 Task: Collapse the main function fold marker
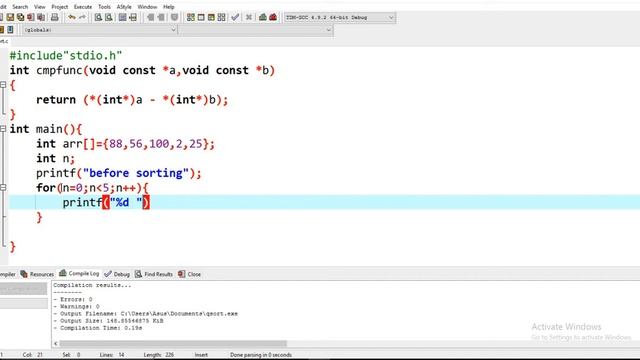click(x=3, y=129)
